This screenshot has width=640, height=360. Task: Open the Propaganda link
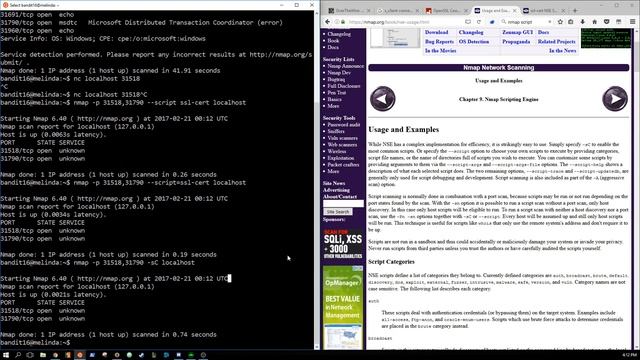point(516,42)
